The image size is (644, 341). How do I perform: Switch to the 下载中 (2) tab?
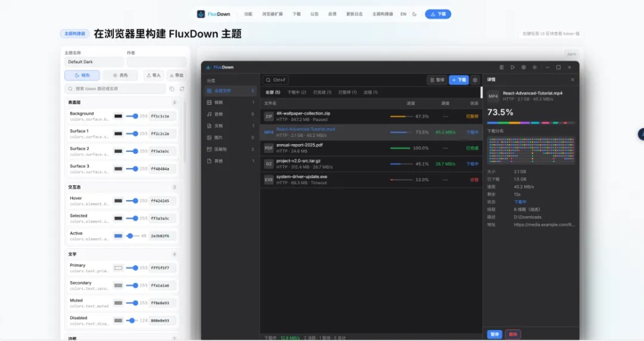[296, 93]
